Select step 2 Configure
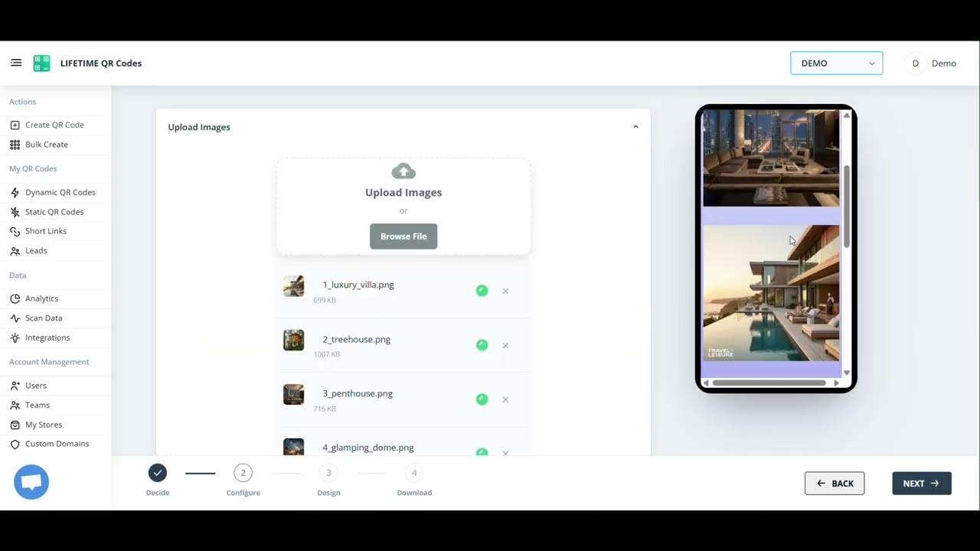Viewport: 980px width, 551px height. 243,473
